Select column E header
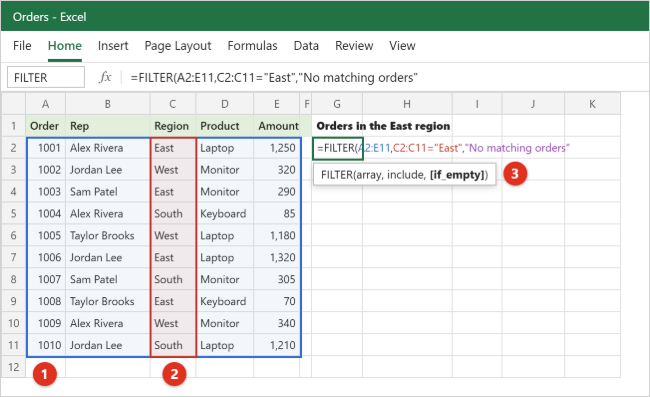This screenshot has height=397, width=650. tap(276, 104)
